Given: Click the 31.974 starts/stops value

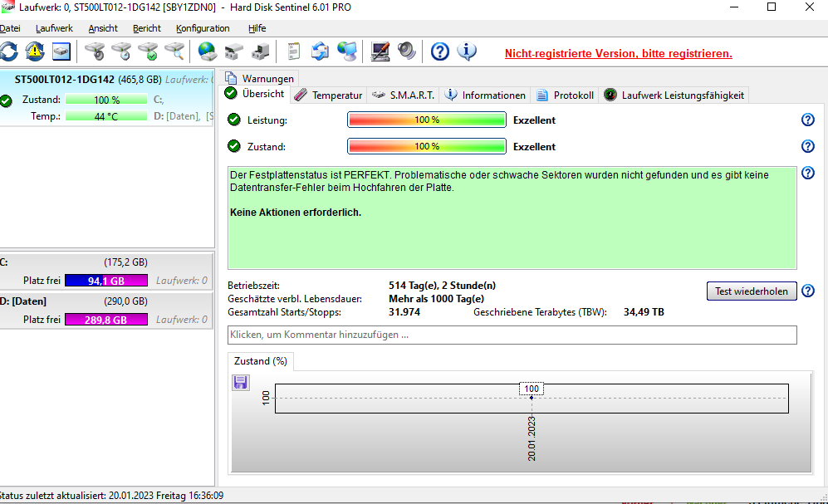Looking at the screenshot, I should click(404, 312).
